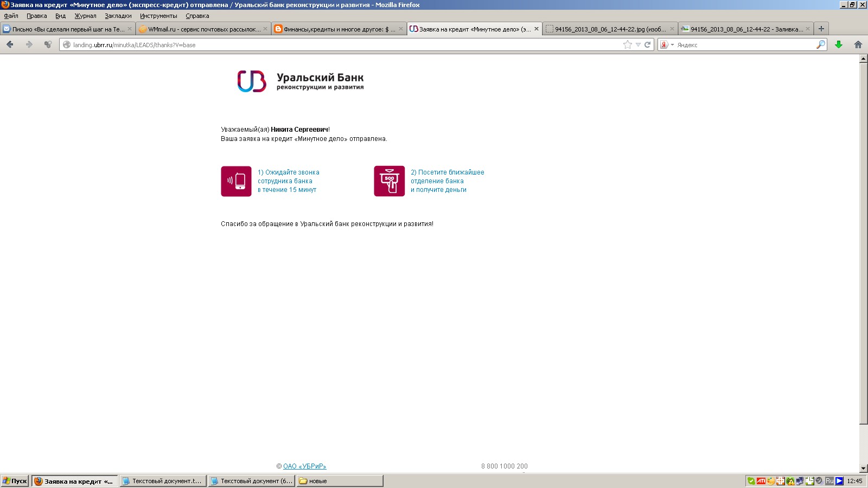Open the Справка menu
Screen dimensions: 868x488
point(197,16)
